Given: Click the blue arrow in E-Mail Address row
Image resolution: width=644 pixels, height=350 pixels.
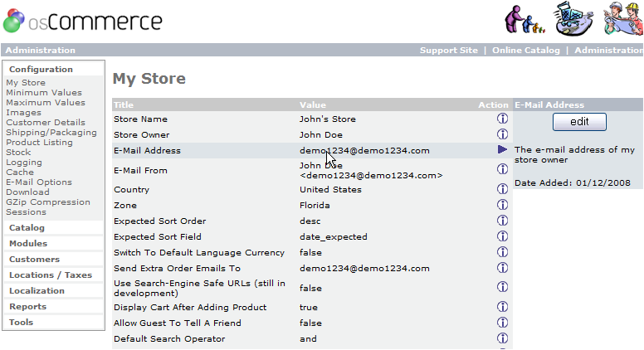Looking at the screenshot, I should click(502, 150).
